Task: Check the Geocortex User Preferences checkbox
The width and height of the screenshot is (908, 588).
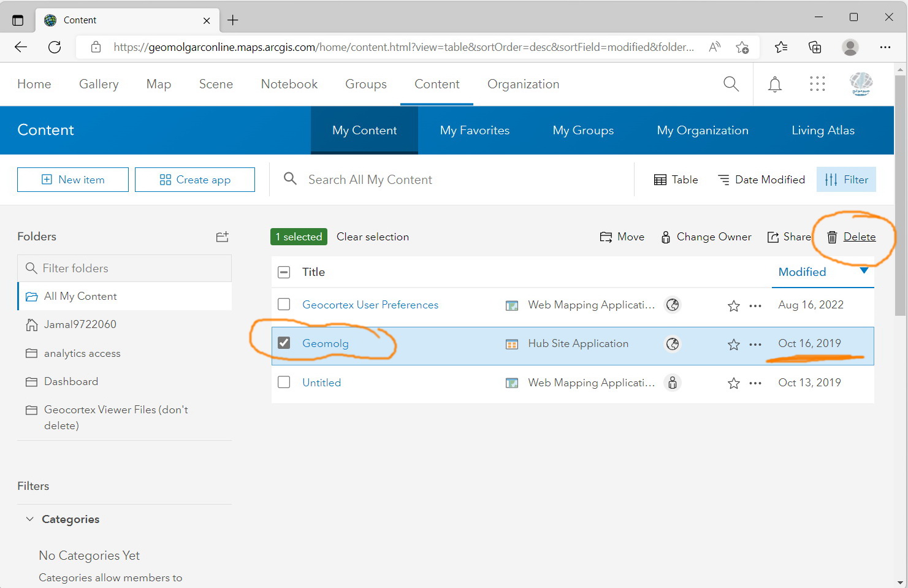Action: (284, 304)
